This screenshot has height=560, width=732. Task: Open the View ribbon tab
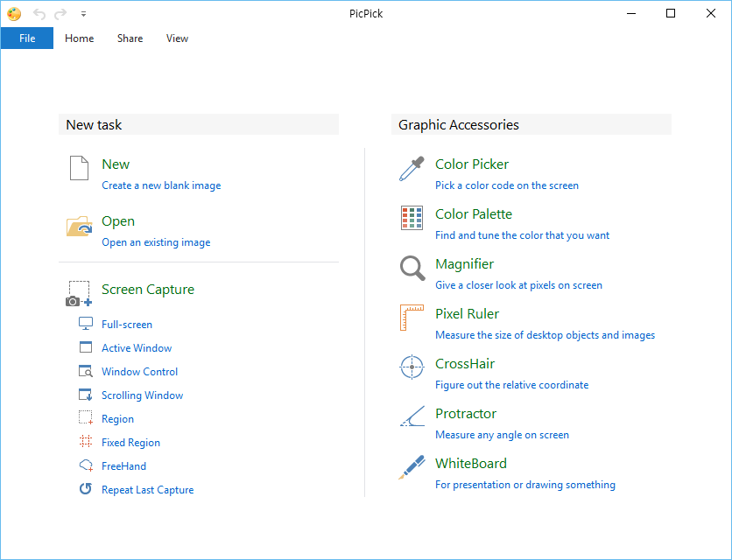pyautogui.click(x=177, y=38)
